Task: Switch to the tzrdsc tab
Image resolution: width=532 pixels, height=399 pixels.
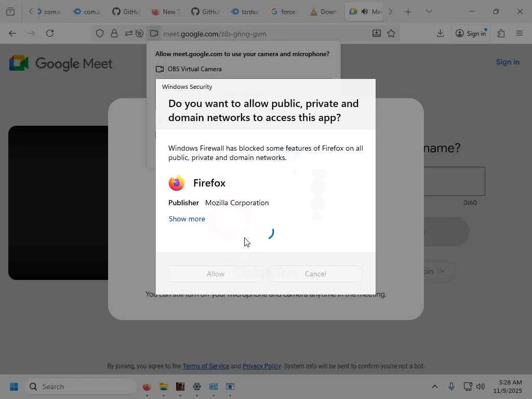Action: (x=244, y=11)
